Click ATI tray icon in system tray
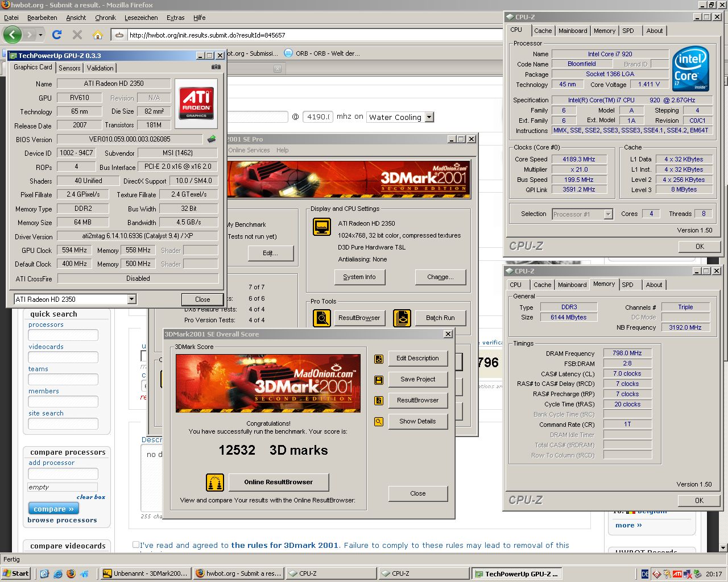728x582 pixels. tap(677, 574)
